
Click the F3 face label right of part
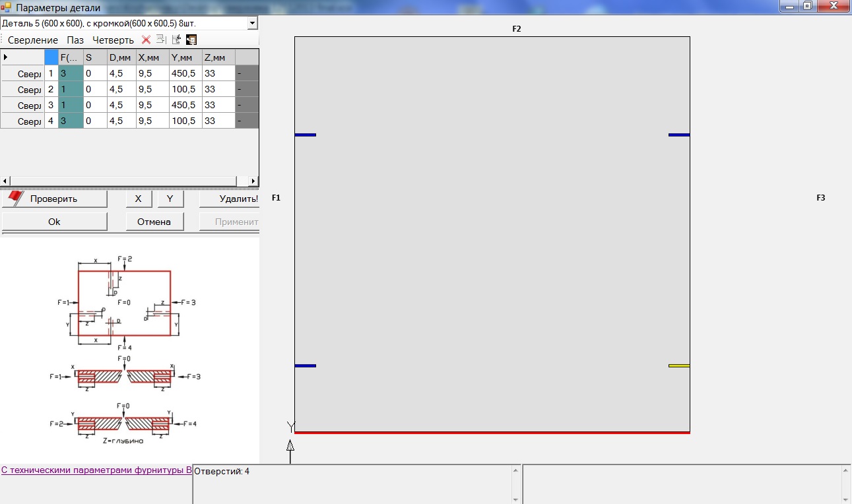click(821, 197)
